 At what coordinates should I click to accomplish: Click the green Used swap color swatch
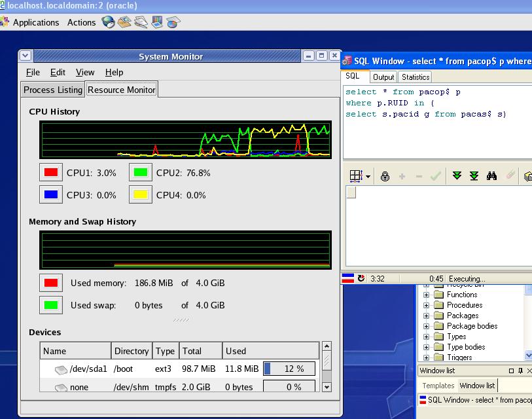coord(51,305)
